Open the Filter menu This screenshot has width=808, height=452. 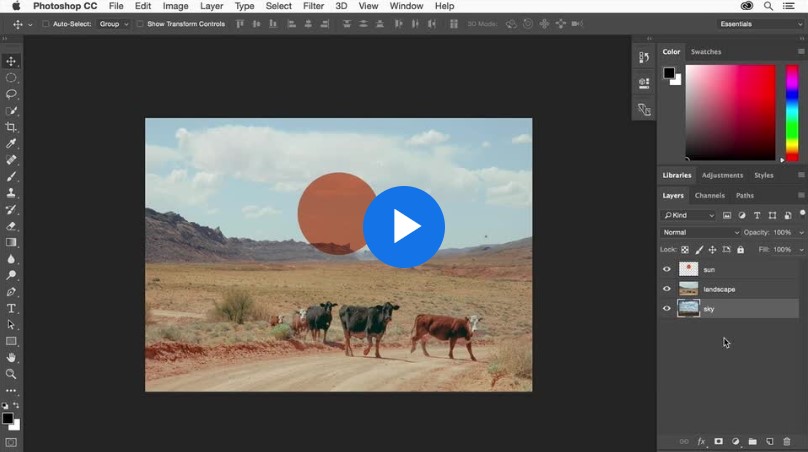[x=313, y=6]
